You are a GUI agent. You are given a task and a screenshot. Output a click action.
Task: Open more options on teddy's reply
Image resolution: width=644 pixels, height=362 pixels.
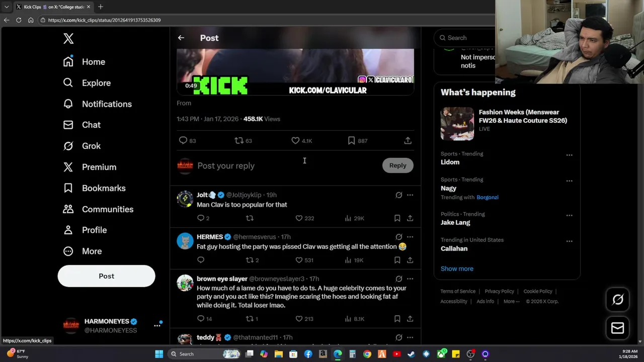click(x=410, y=337)
